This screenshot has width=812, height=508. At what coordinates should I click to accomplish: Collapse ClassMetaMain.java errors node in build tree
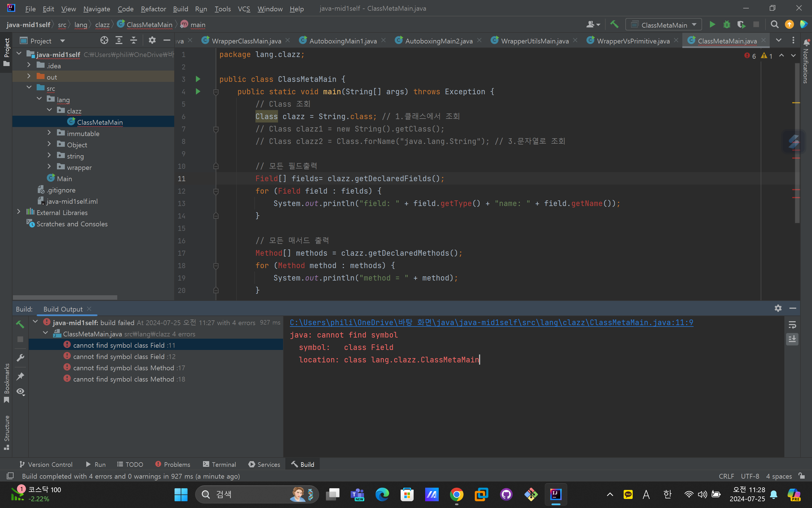point(46,333)
